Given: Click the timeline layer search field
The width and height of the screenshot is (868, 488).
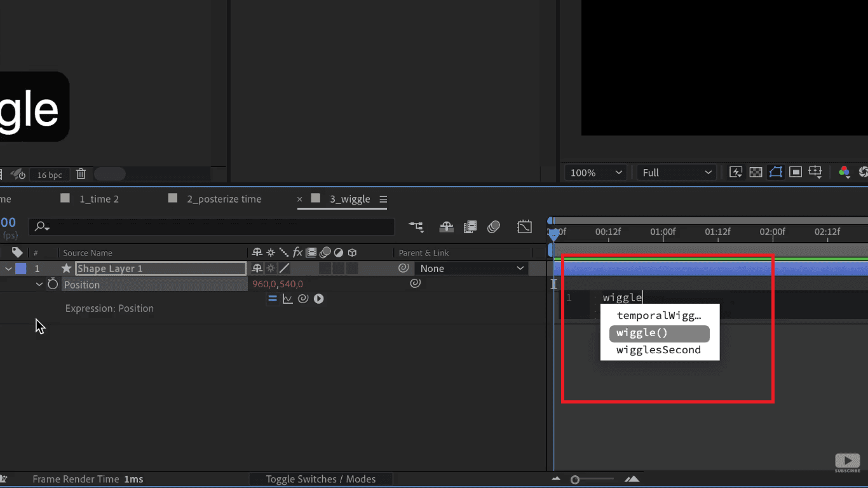Looking at the screenshot, I should pos(212,227).
